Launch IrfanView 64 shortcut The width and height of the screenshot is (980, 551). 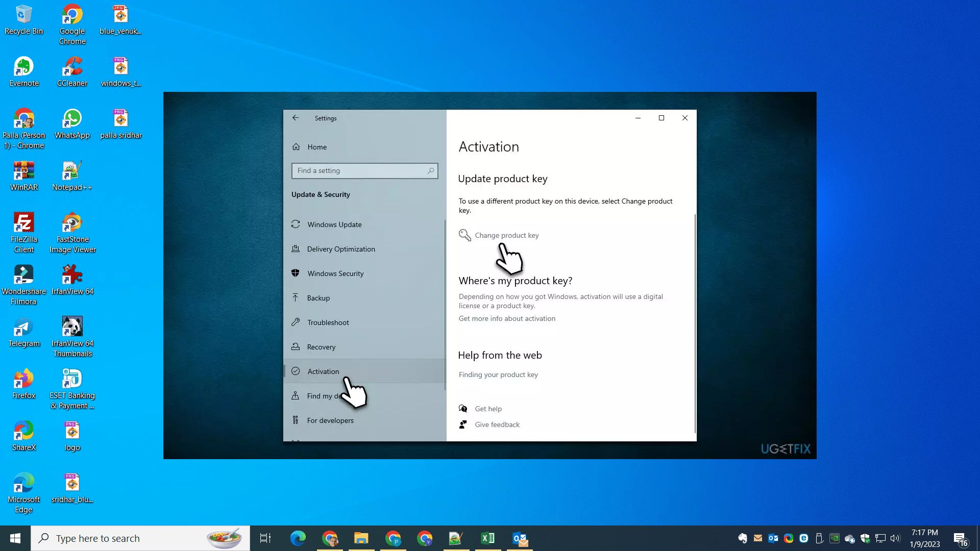tap(72, 280)
